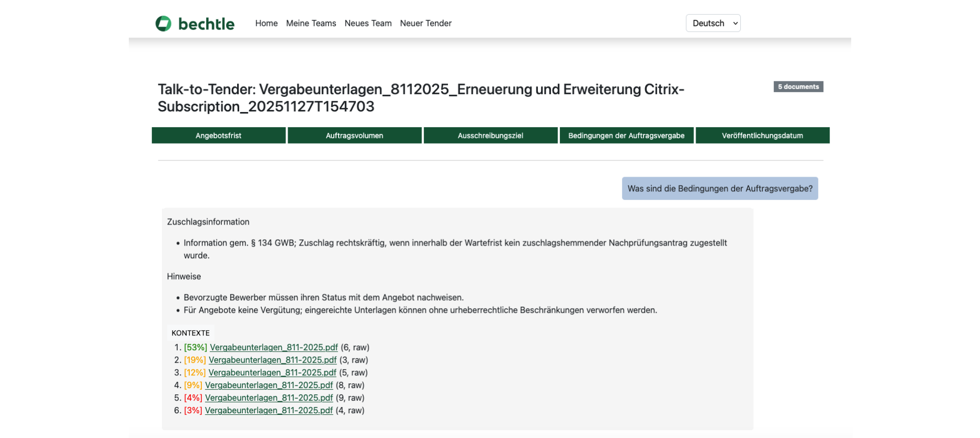Click the Angebotsfrist button
Viewport: 980px width, 438px height.
[x=218, y=136]
